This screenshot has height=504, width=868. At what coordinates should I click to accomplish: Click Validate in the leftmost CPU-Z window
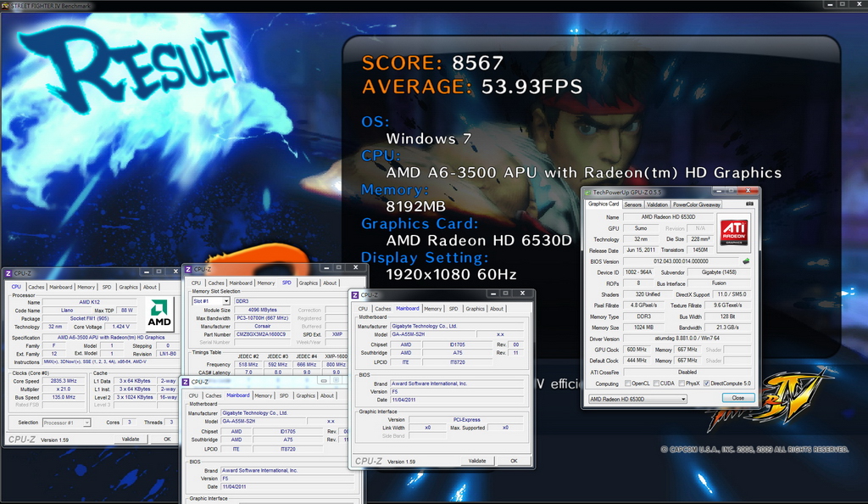131,439
